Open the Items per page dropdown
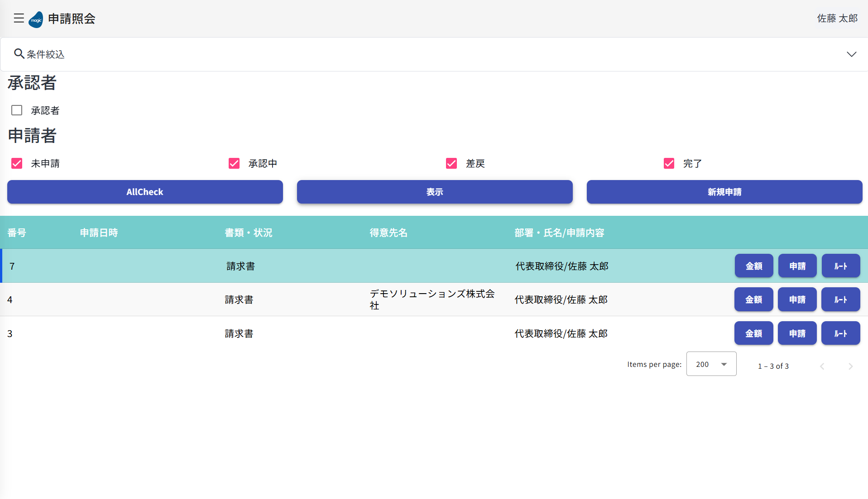 (711, 364)
